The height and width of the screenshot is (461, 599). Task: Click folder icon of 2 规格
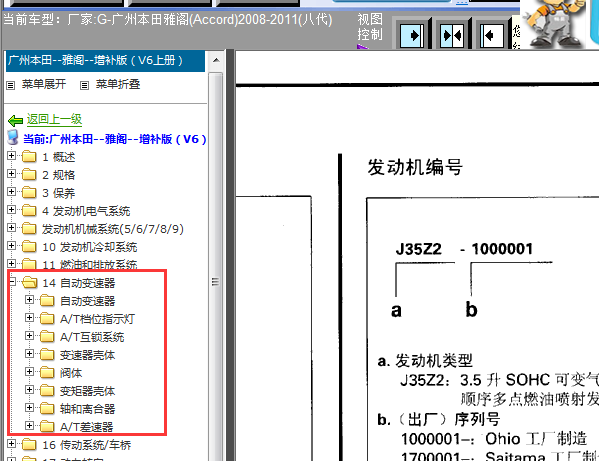[29, 175]
